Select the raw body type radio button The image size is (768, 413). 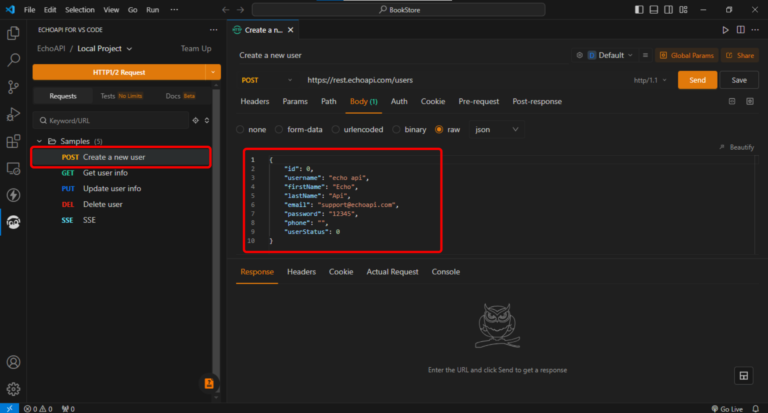click(439, 129)
